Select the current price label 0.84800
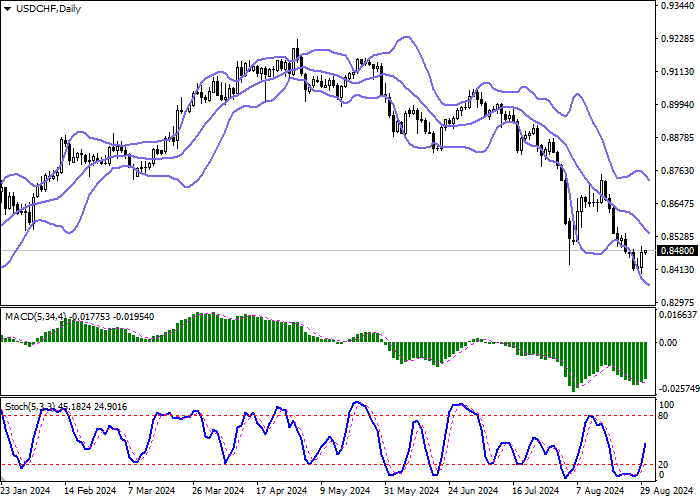700x500 pixels. click(678, 251)
